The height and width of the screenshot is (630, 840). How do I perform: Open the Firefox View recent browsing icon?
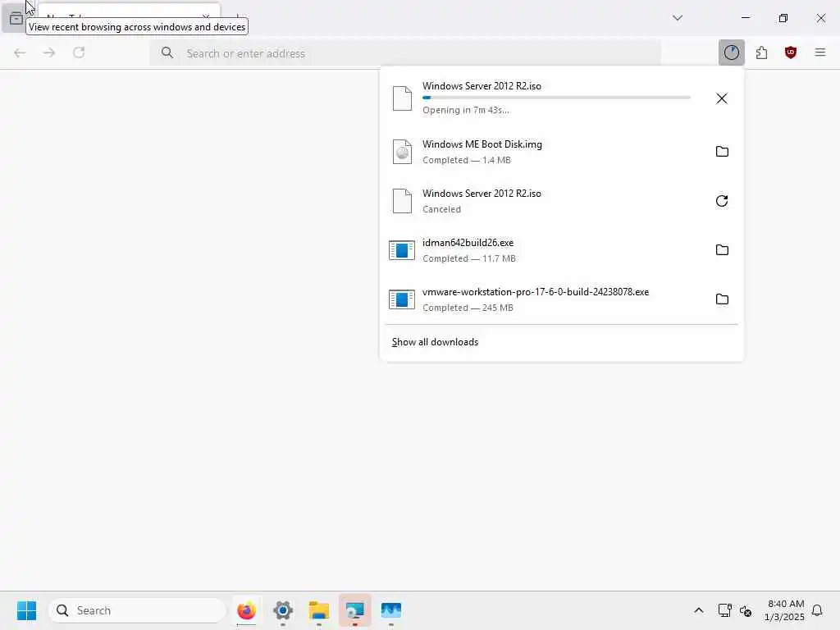point(16,19)
